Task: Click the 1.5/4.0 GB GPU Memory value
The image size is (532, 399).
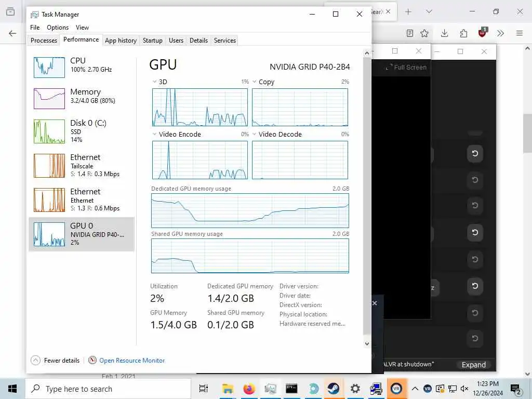Action: click(174, 325)
